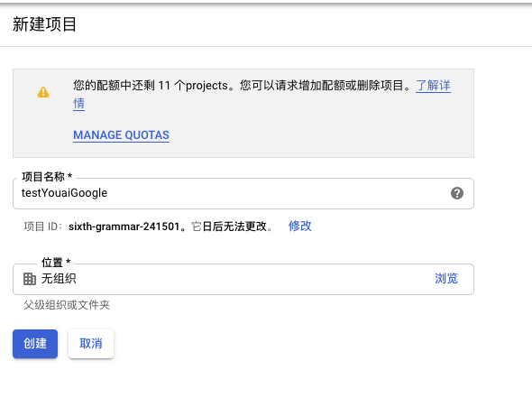Click the 项目名称 field label
532x398 pixels.
click(x=47, y=177)
